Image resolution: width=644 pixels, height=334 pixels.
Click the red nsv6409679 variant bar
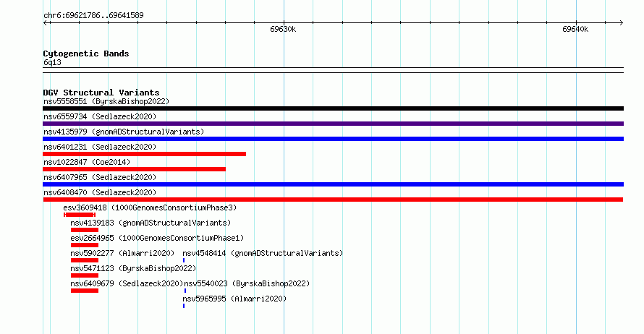pyautogui.click(x=85, y=291)
